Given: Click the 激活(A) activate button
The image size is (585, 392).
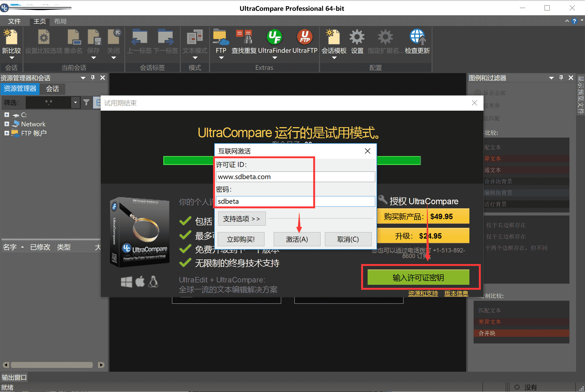Looking at the screenshot, I should [297, 239].
